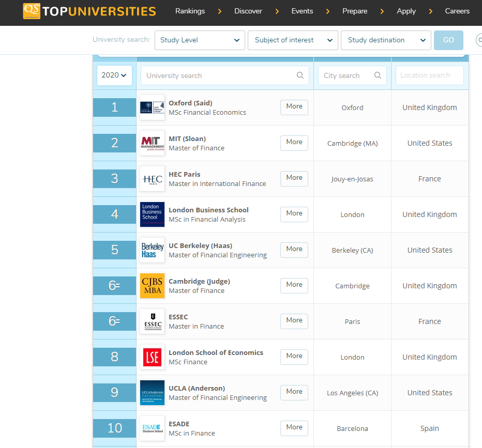Viewport: 482px width, 448px height.
Task: Open the 2020 year dropdown
Action: point(114,75)
